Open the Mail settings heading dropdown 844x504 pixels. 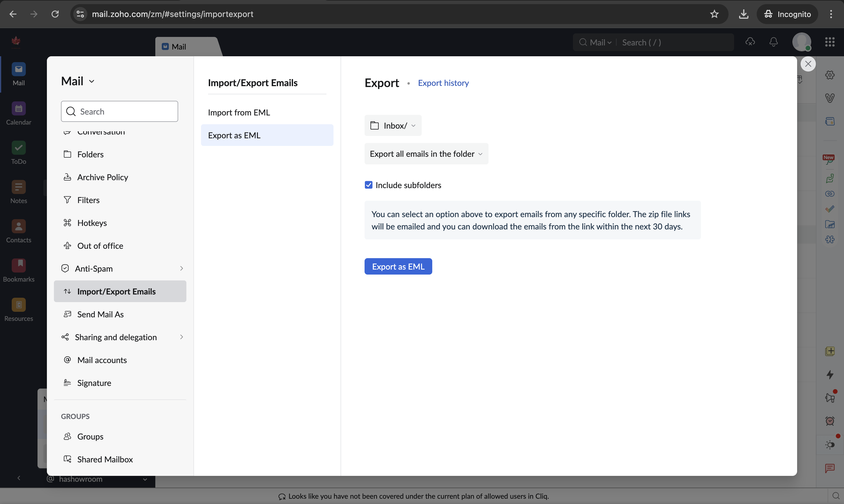[x=78, y=81]
